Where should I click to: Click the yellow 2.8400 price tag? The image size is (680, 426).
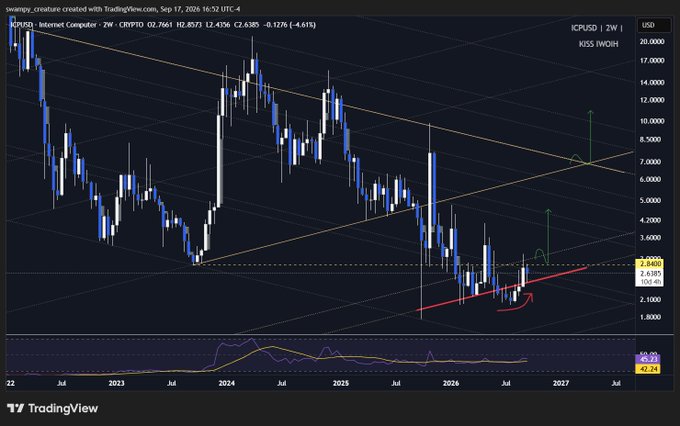tap(649, 264)
